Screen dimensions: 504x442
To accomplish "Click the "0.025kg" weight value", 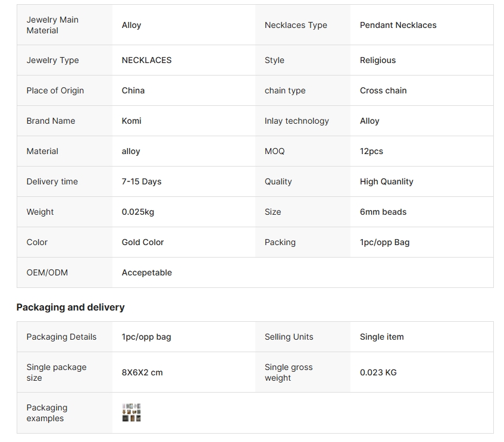I will 138,212.
